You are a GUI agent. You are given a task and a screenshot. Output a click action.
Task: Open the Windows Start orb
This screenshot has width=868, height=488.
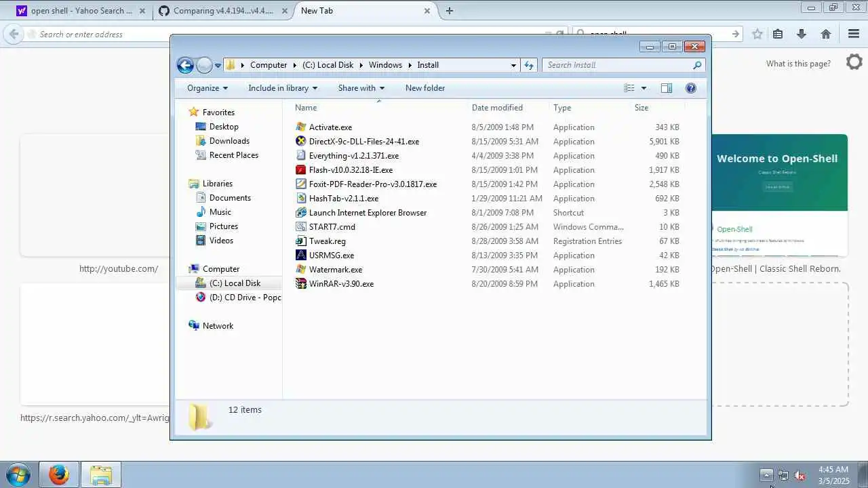click(x=18, y=474)
